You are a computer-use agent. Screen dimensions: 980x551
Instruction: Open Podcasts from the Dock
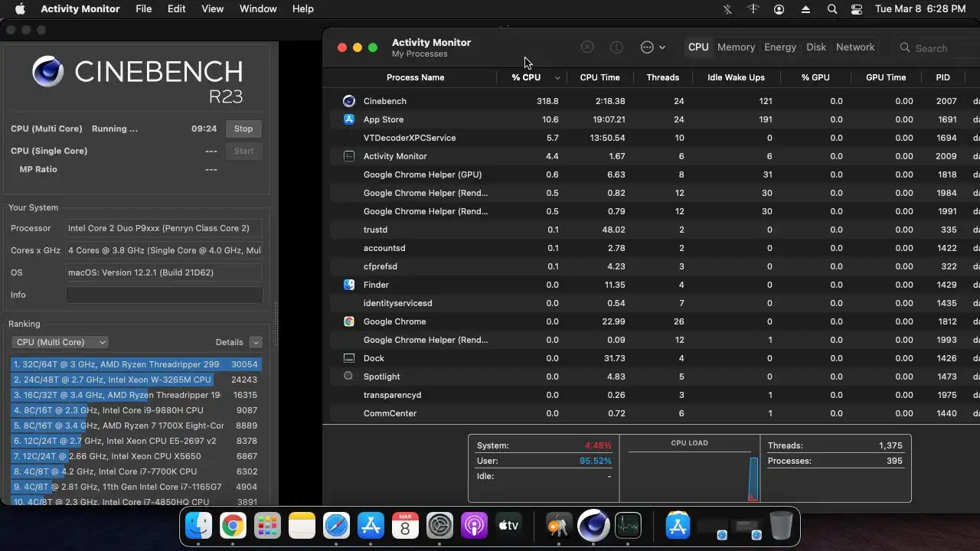[474, 526]
